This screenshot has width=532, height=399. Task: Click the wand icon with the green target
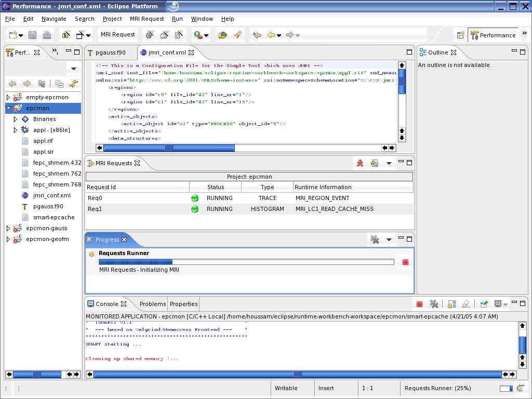click(x=150, y=35)
